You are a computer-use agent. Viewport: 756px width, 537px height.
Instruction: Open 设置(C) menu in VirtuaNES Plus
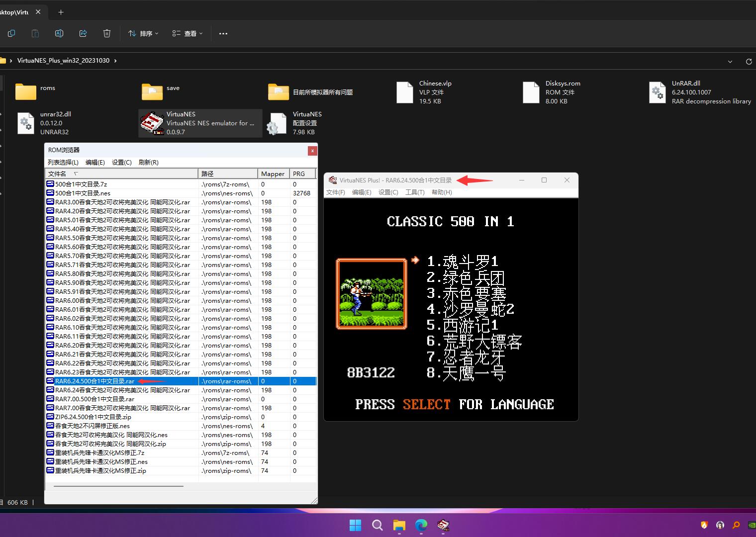click(388, 192)
